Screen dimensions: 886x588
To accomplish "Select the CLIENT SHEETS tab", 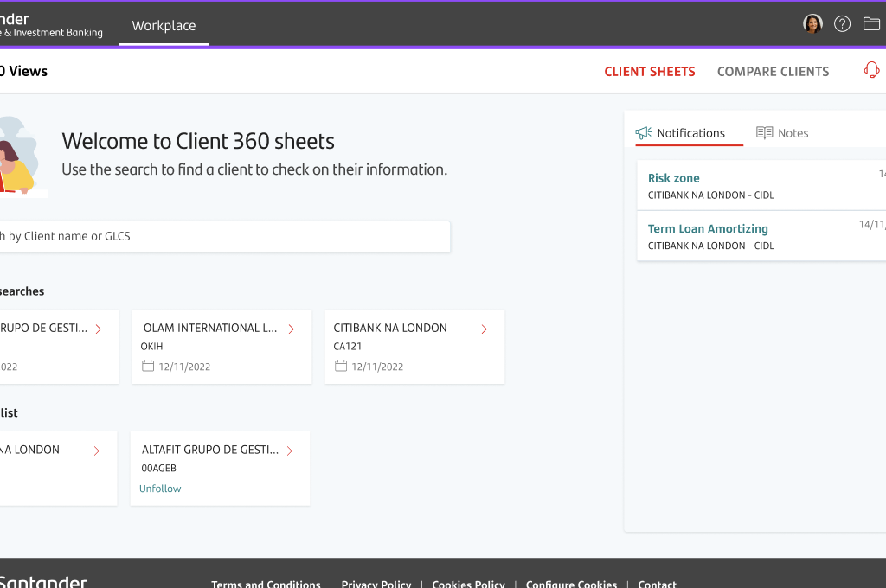I will [650, 72].
